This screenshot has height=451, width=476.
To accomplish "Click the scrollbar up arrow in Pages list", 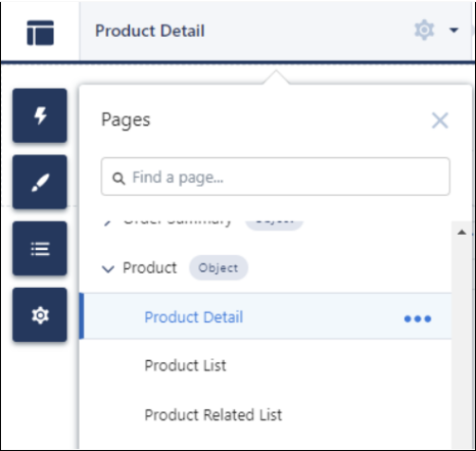I will [x=462, y=232].
